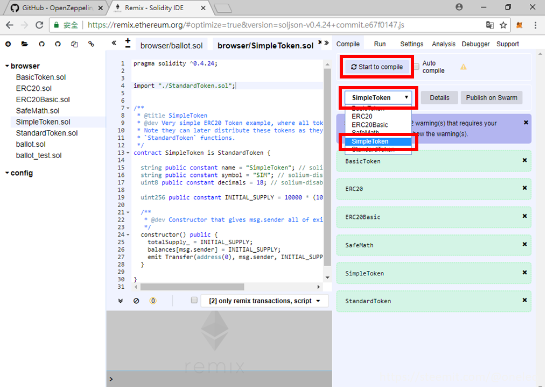The image size is (547, 392).
Task: Click the second GitHub icon in the file toolbar
Action: (x=58, y=44)
